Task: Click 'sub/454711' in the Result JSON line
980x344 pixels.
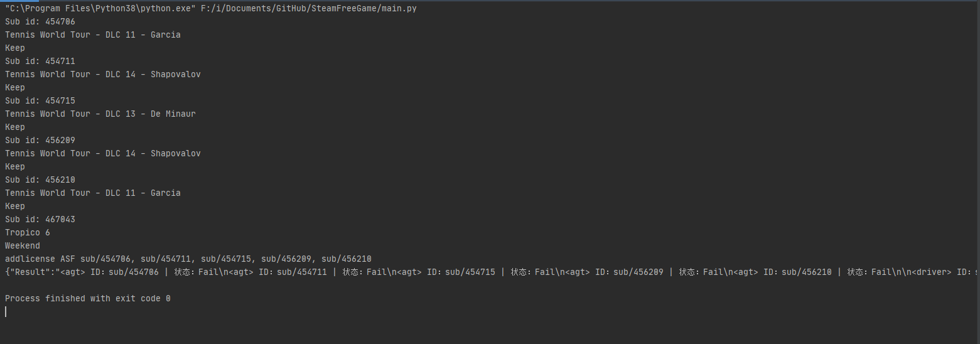Action: pyautogui.click(x=301, y=272)
